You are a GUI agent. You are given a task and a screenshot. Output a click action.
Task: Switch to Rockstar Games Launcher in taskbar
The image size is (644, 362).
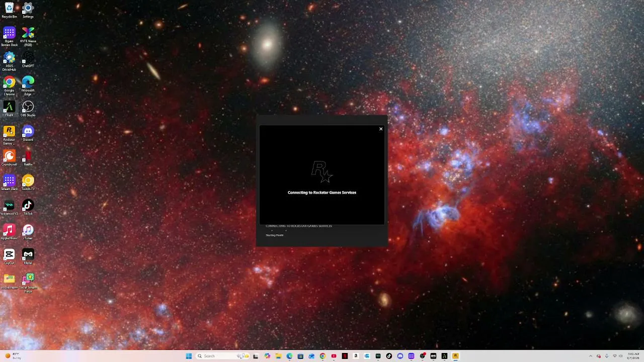click(455, 356)
